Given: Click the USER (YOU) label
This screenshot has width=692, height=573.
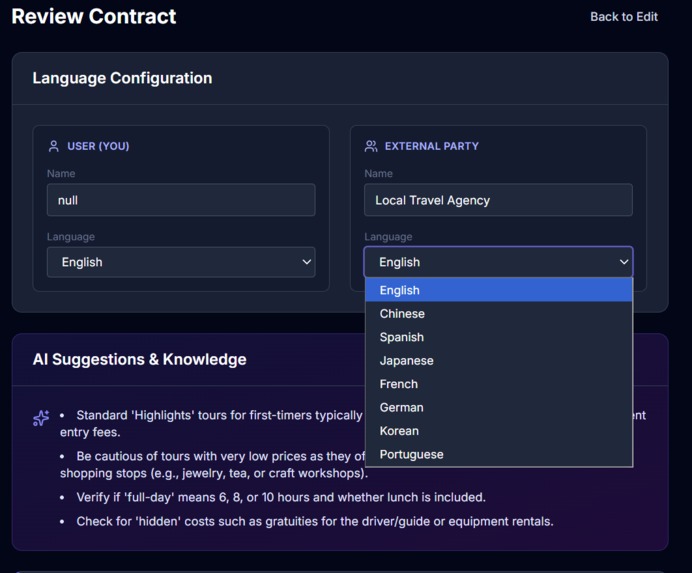Looking at the screenshot, I should [x=98, y=146].
